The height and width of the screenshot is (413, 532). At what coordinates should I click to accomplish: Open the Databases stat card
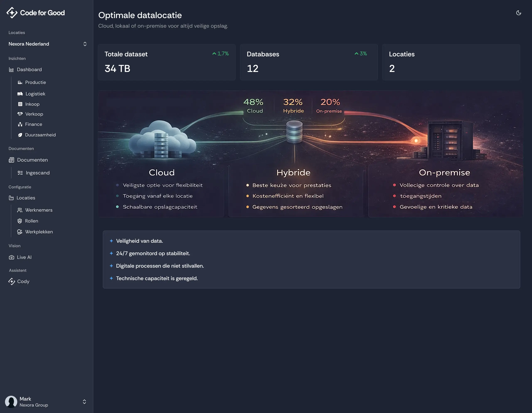click(x=309, y=62)
